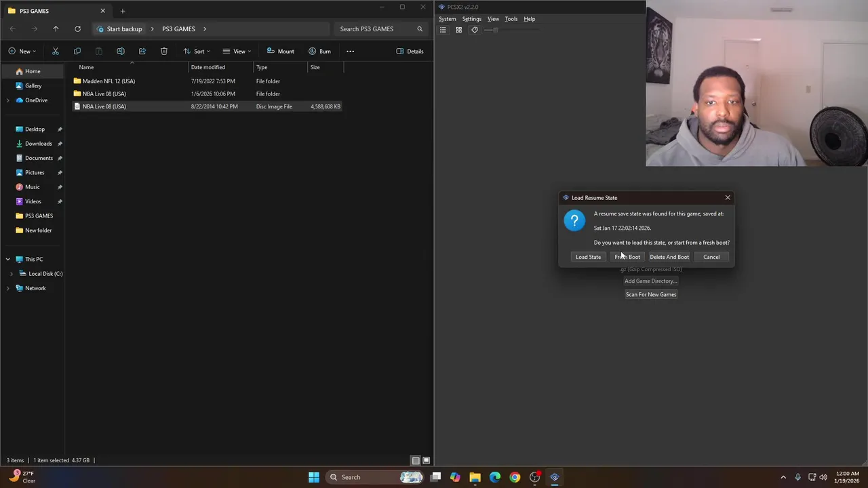Image resolution: width=868 pixels, height=488 pixels.
Task: Open Google Chrome from taskbar
Action: (515, 477)
